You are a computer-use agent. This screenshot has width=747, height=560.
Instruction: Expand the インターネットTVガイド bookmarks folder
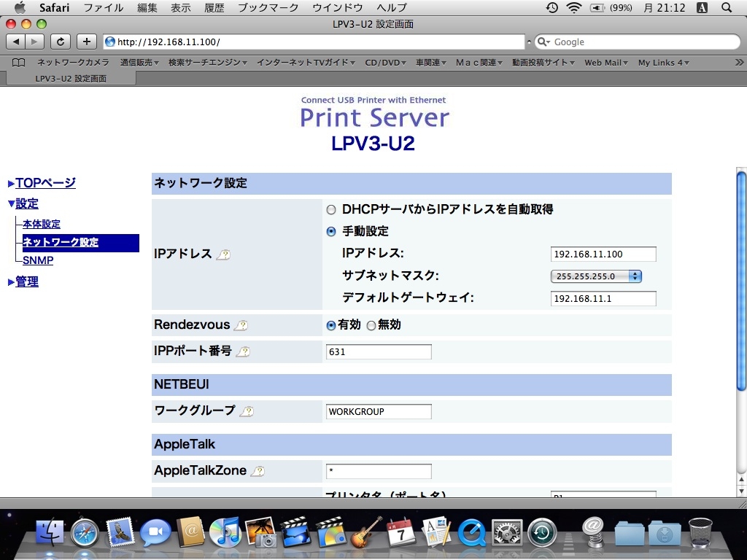point(306,63)
